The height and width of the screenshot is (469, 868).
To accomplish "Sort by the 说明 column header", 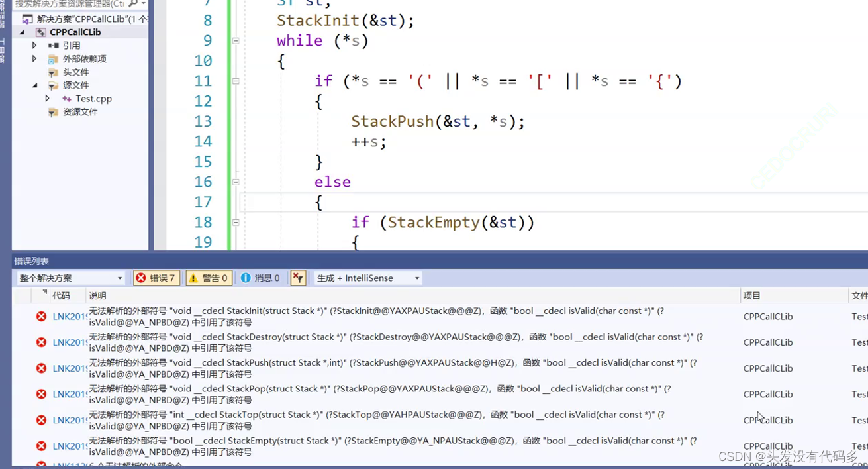I will (x=413, y=295).
